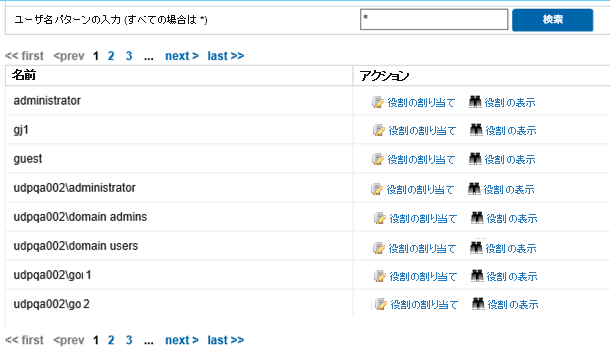Focus the user name pattern input field

(x=434, y=19)
